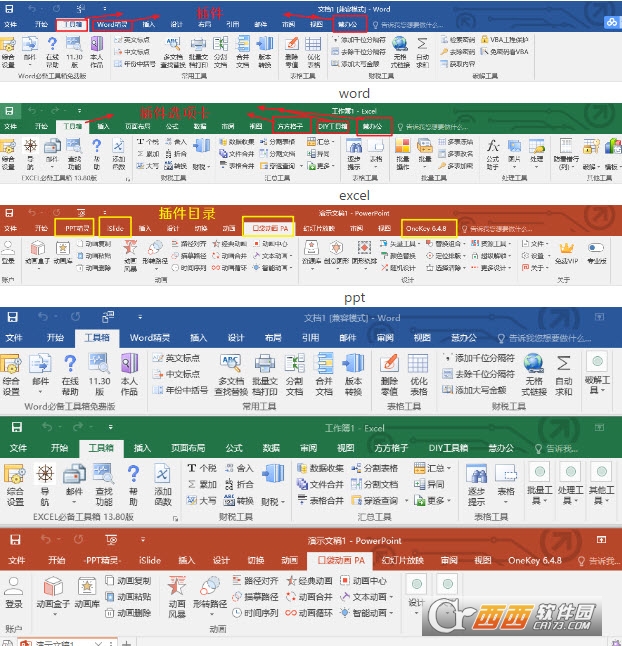Click 数据收集 in the large Excel ribbon

320,468
